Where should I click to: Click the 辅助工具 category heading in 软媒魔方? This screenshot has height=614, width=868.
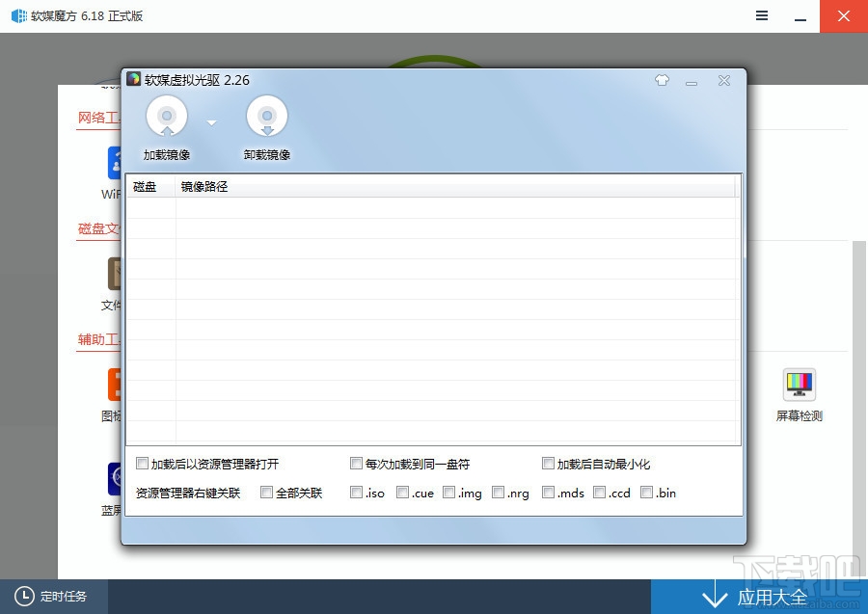[98, 339]
